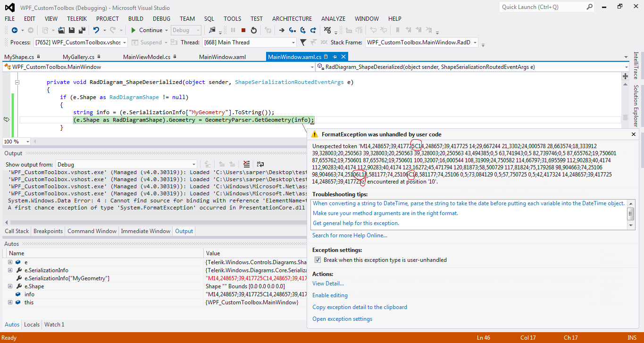Image resolution: width=644 pixels, height=343 pixels.
Task: Click the code analysis icon after Step Out
Action: pos(328,30)
